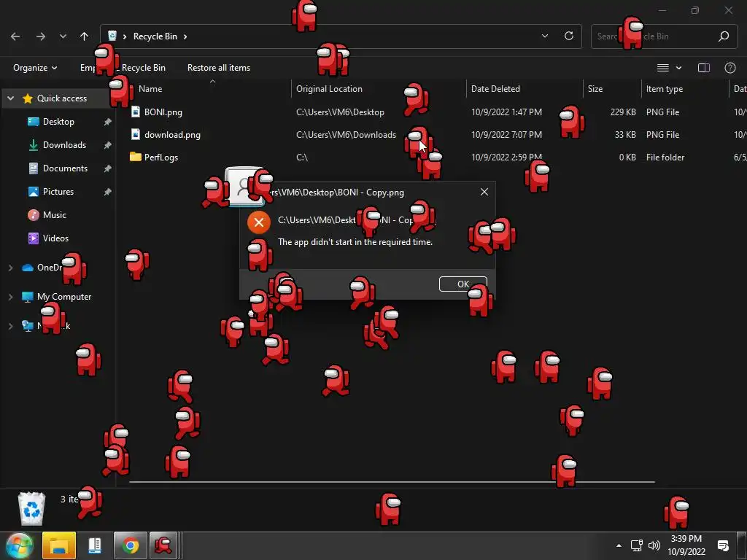Select the download.png file
The image size is (747, 560).
click(172, 135)
